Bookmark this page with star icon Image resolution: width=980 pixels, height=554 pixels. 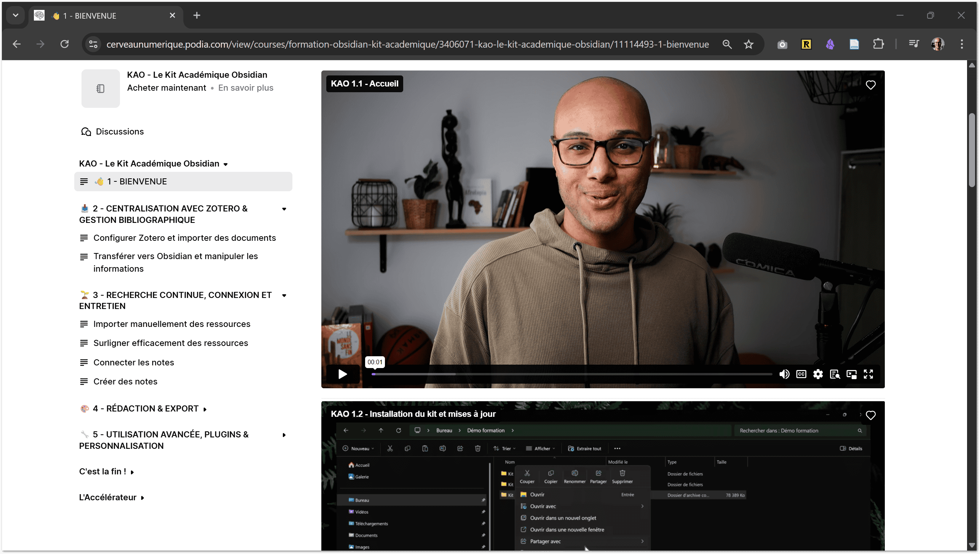(x=749, y=44)
